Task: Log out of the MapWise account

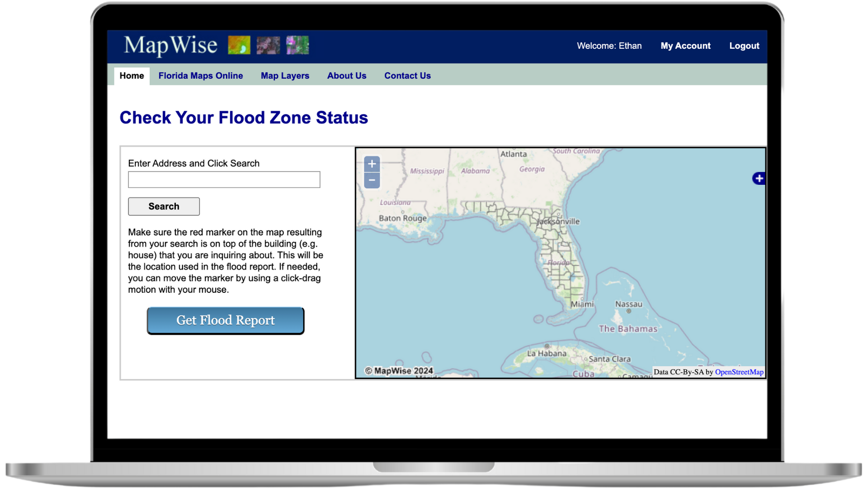Action: pos(744,46)
